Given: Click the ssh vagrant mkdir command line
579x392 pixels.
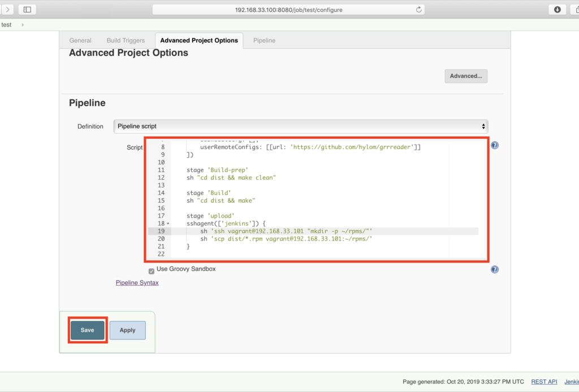Looking at the screenshot, I should [x=286, y=231].
